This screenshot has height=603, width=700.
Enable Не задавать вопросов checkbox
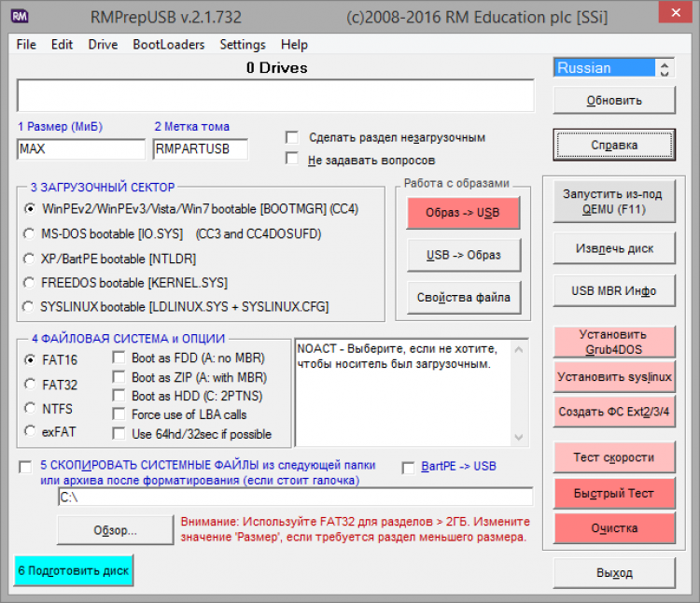pos(292,159)
